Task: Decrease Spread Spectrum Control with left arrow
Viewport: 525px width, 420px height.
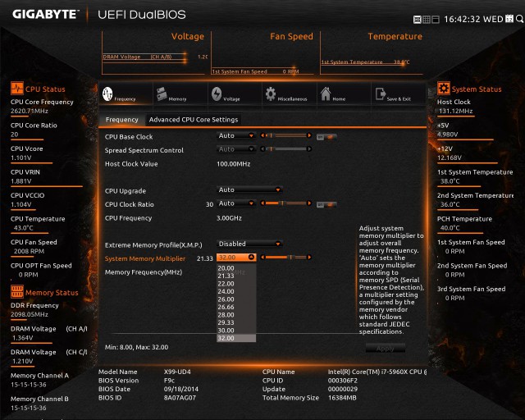Action: point(262,149)
